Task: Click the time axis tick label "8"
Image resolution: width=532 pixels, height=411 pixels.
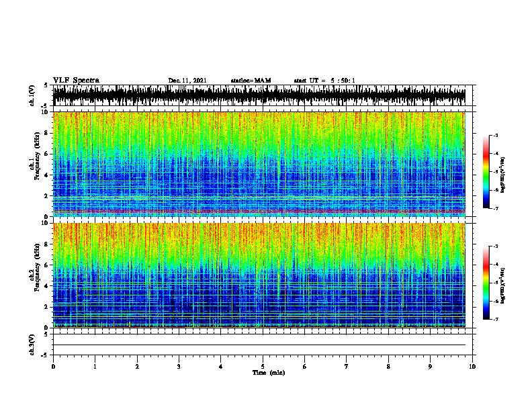Action: (x=388, y=367)
